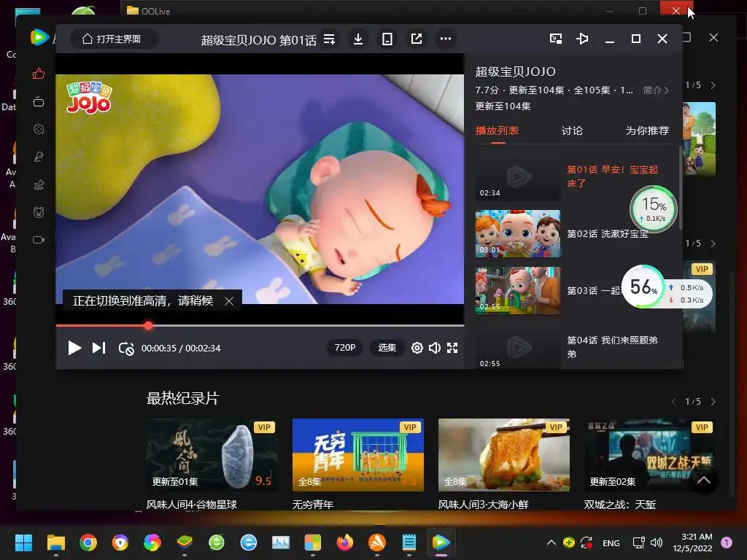Dismiss the quality switching notification

228,301
